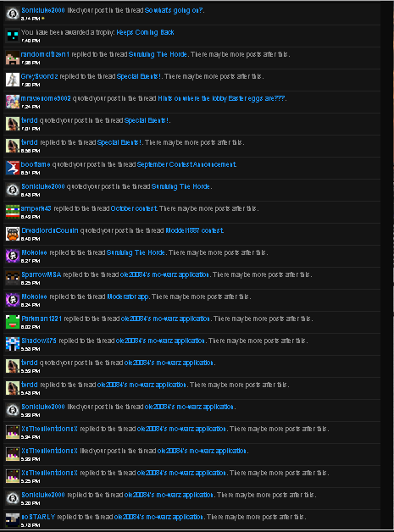This screenshot has height=532, width=394.
Task: Open GreySwordz's profile link
Action: click(39, 76)
